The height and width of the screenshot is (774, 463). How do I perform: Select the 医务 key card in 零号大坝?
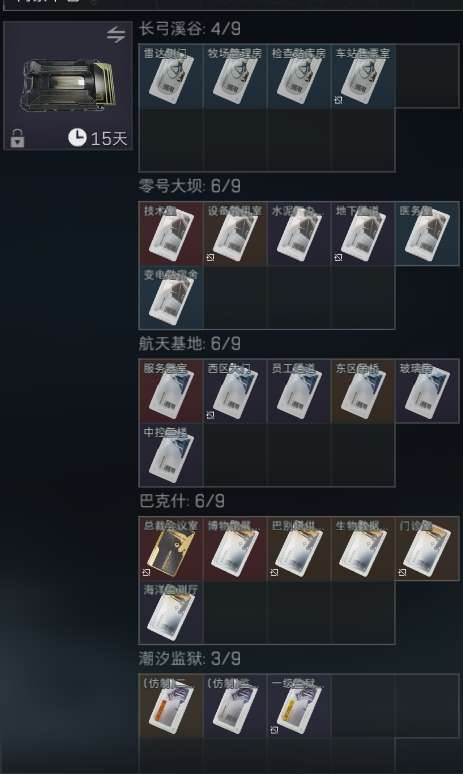click(427, 233)
